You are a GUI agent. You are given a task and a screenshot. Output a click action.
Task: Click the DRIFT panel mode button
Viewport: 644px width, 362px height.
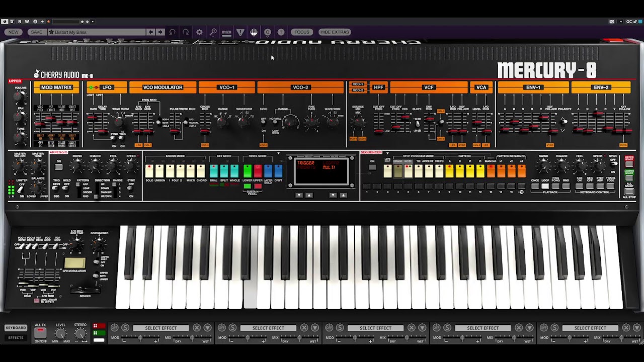(x=278, y=171)
